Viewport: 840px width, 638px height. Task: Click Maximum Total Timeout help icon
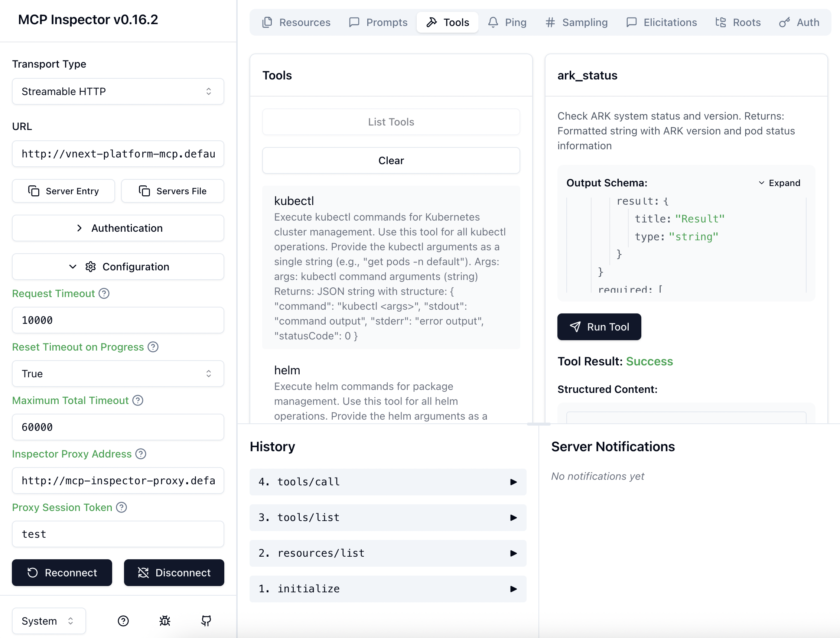click(138, 400)
